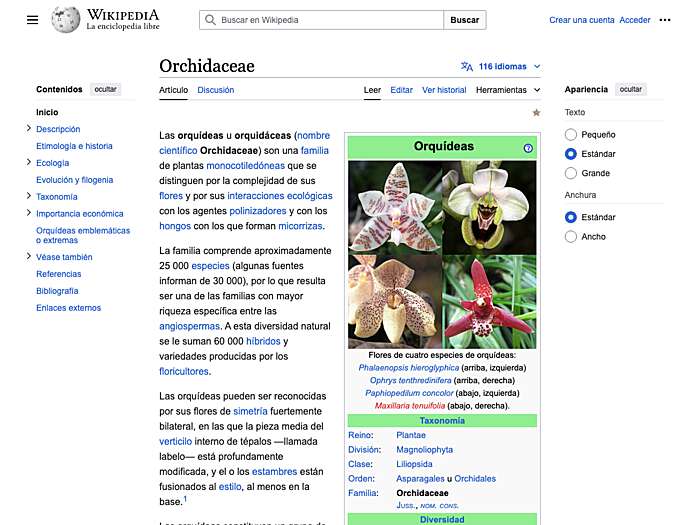The width and height of the screenshot is (700, 525).
Task: Select Estándar text size radio
Action: pos(571,154)
